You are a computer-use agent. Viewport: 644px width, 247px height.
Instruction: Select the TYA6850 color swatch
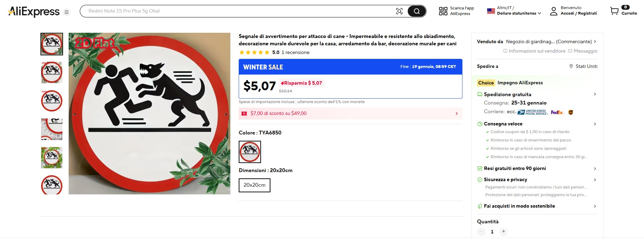pos(250,152)
